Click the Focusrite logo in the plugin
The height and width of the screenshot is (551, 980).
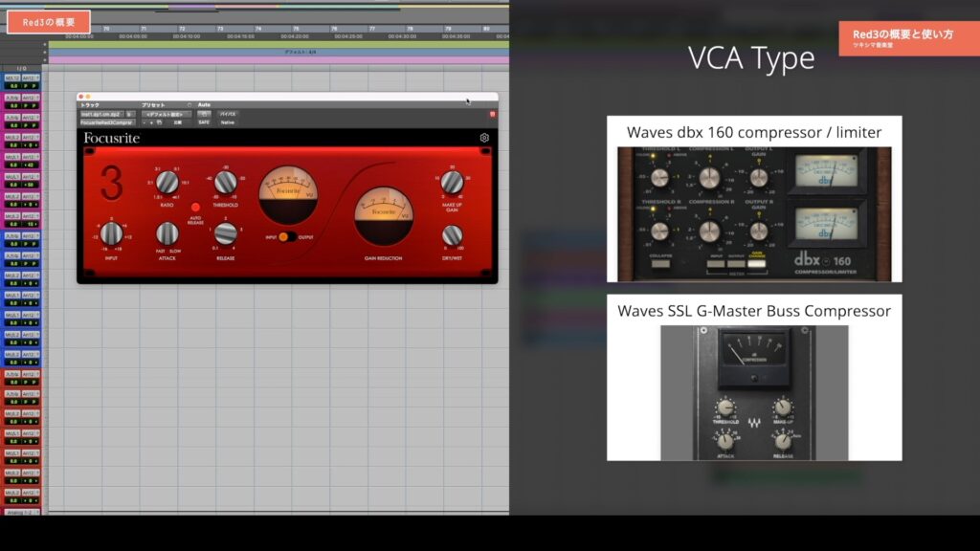(112, 138)
